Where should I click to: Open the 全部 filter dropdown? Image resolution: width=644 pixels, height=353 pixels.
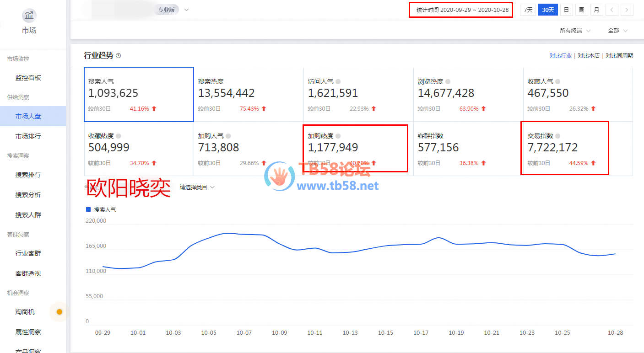[617, 31]
